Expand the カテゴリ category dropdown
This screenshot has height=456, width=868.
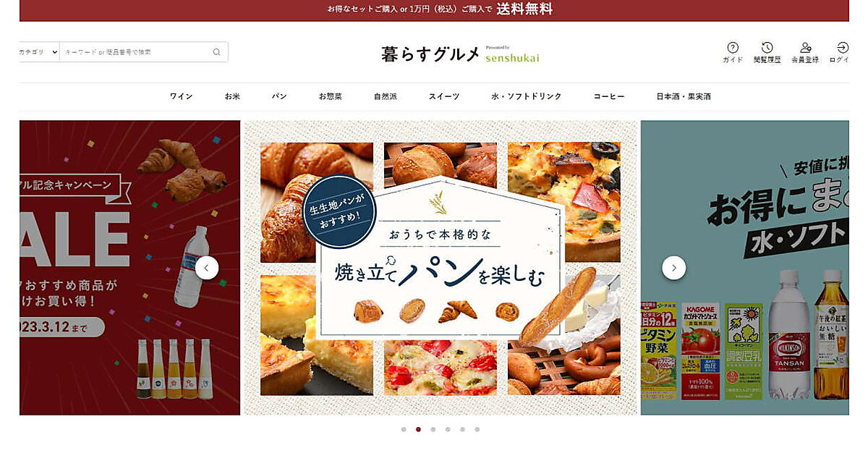pos(39,52)
